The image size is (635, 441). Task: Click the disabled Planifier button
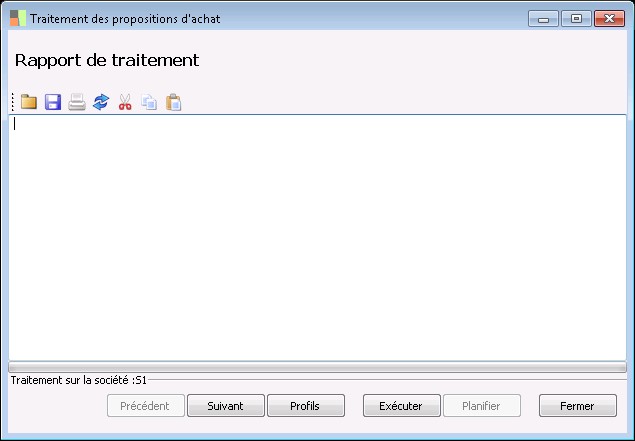pos(482,406)
